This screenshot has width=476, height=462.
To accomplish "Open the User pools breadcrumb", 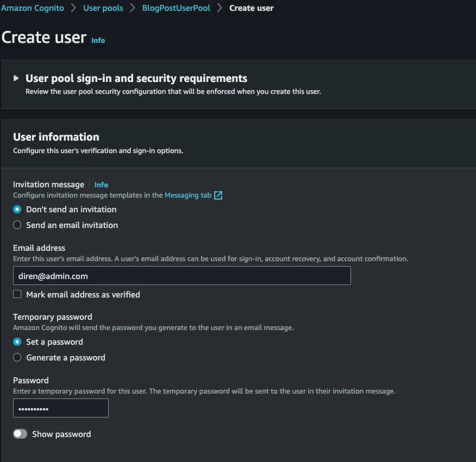I will (103, 8).
